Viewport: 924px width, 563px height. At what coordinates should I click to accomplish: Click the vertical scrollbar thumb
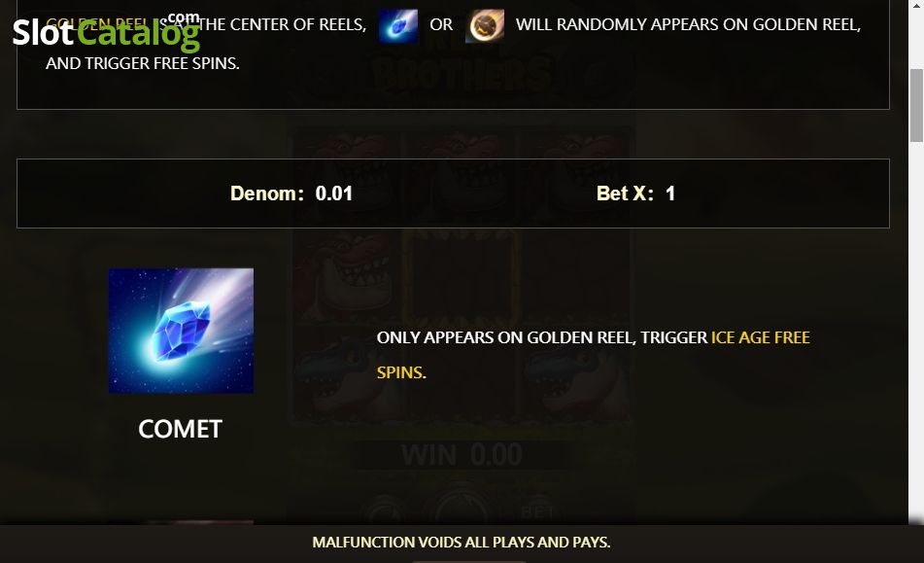[916, 106]
